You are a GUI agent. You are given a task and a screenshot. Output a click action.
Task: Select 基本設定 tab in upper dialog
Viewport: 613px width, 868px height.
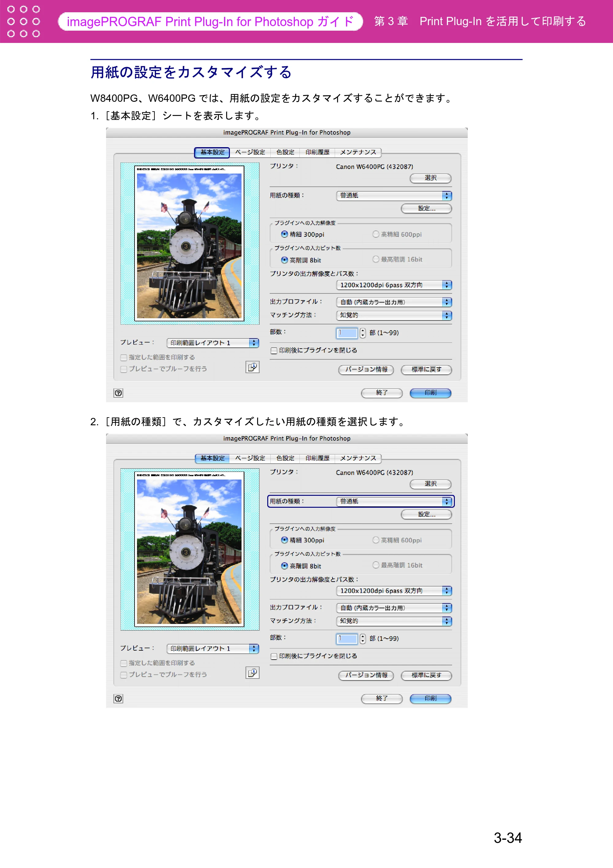pos(212,152)
